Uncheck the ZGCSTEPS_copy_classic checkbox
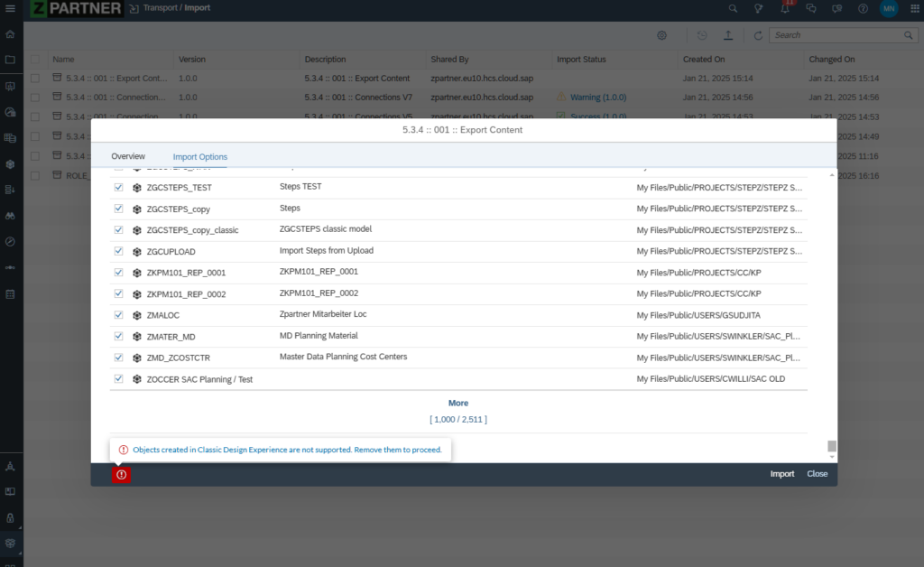Image resolution: width=924 pixels, height=567 pixels. pos(118,230)
